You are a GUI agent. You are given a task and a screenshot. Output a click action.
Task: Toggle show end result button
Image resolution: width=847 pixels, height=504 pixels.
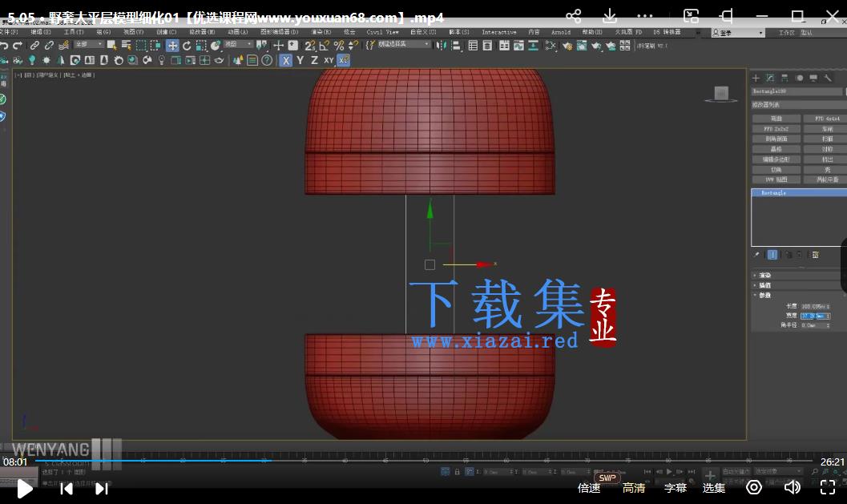(772, 255)
